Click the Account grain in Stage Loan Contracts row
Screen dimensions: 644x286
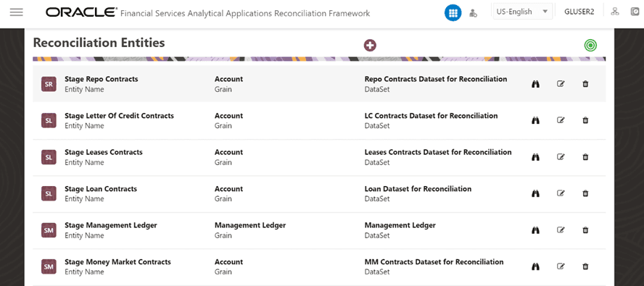click(228, 189)
